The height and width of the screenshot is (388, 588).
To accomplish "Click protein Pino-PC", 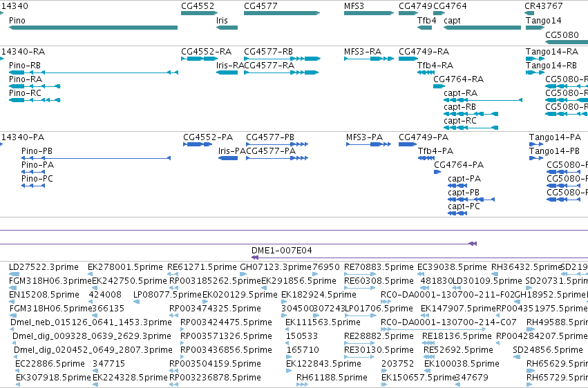I will [33, 186].
